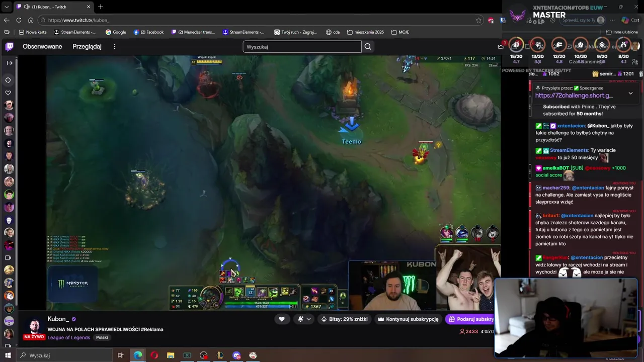
Task: Open Kubon_ channel name link
Action: click(58, 319)
